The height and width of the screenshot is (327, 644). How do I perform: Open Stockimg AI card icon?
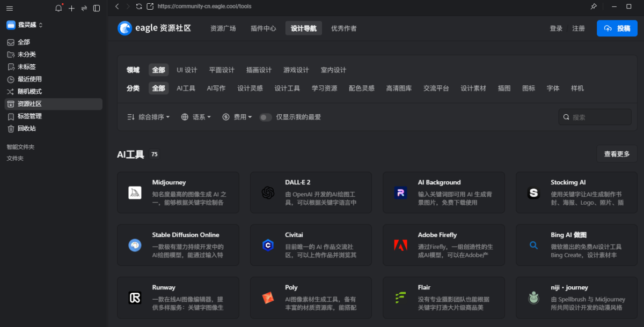coord(533,192)
